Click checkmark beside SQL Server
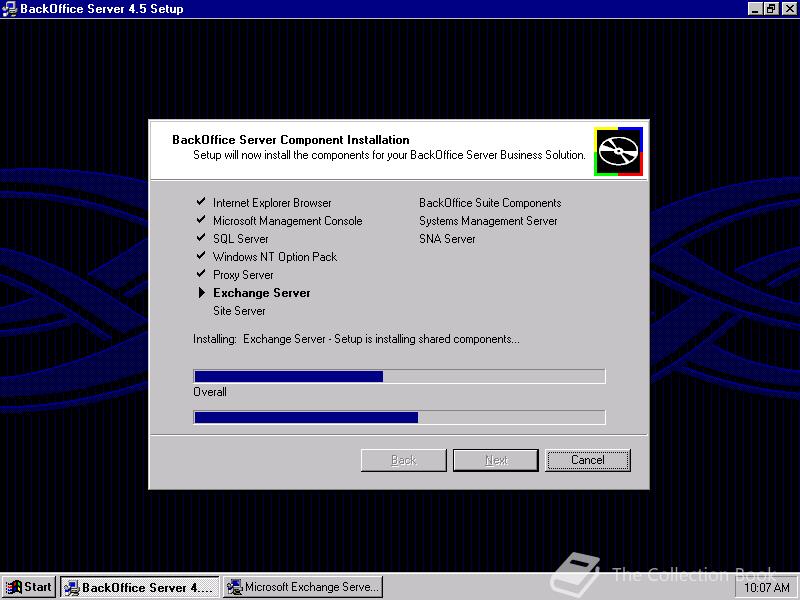 coord(201,237)
